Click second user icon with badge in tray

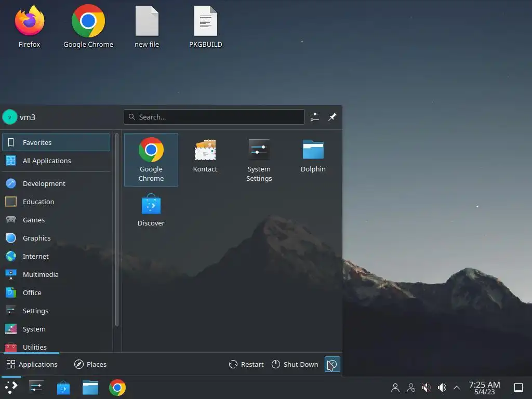(x=411, y=388)
